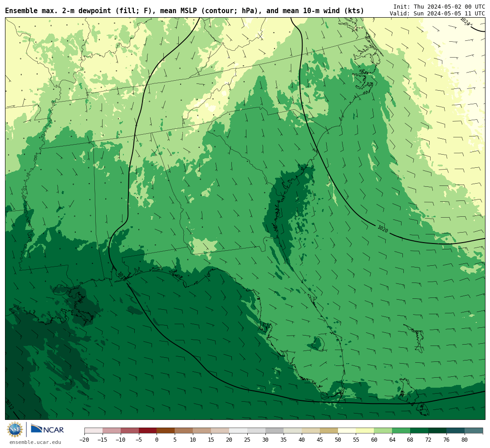Select the 50 to 55 pale yellow swatch

[347, 431]
